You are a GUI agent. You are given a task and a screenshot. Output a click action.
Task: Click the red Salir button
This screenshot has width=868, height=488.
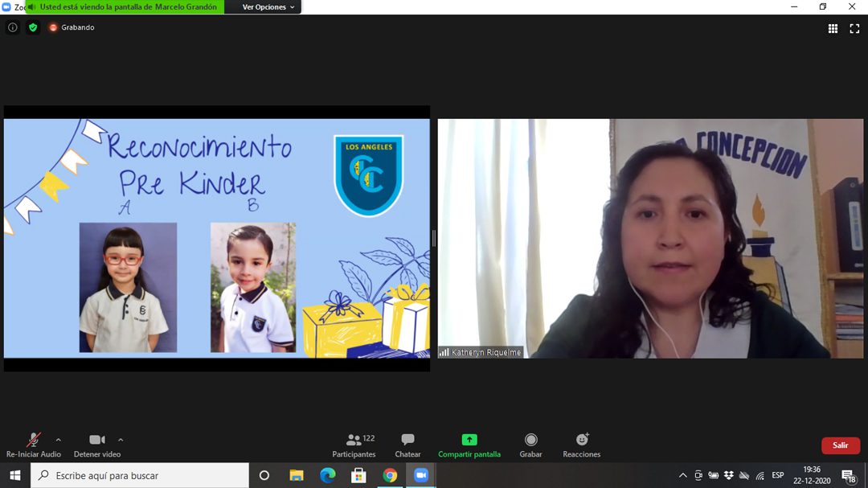[840, 445]
